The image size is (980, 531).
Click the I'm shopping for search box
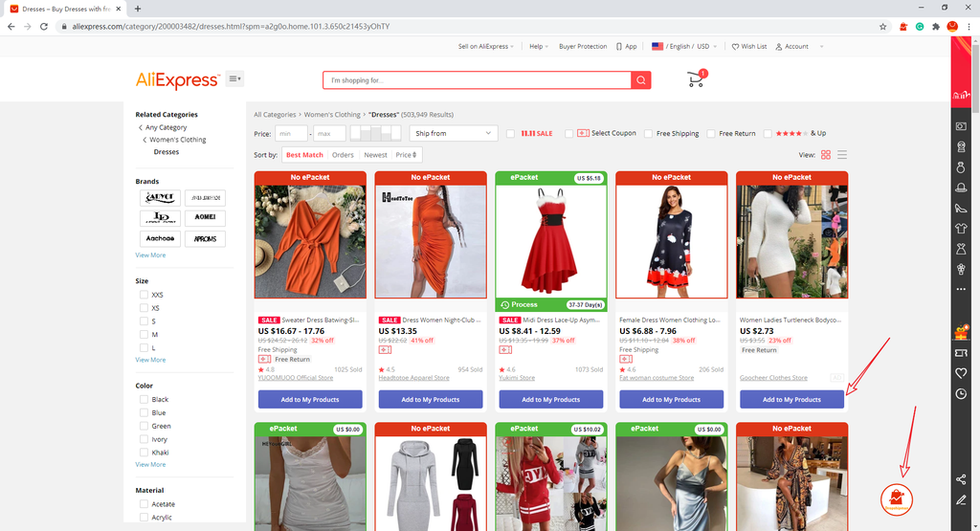pos(477,80)
